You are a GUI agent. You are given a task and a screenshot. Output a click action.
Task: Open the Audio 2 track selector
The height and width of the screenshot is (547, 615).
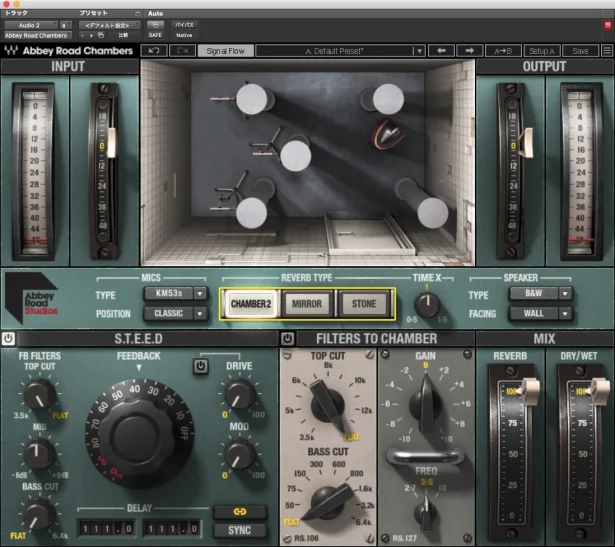tap(31, 25)
